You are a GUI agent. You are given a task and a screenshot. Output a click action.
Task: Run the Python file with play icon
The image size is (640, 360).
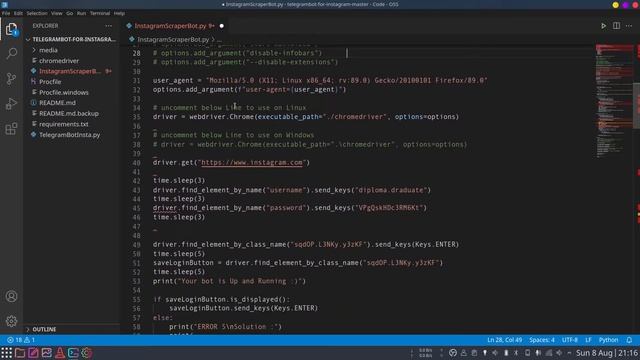(603, 26)
